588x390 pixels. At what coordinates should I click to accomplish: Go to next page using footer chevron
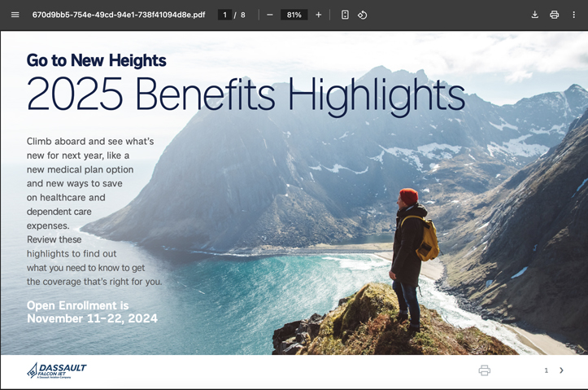(561, 370)
